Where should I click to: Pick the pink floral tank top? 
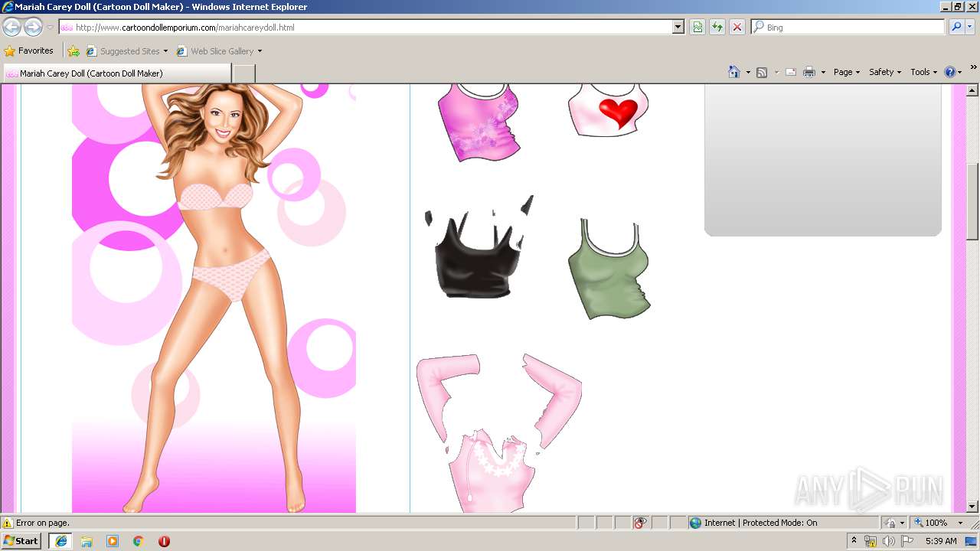click(x=479, y=122)
